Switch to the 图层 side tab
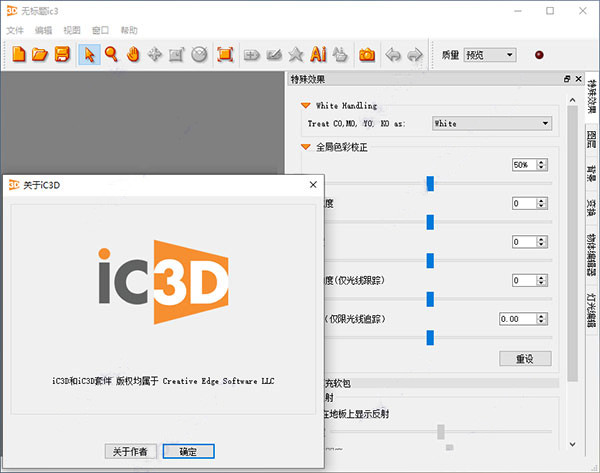600x473 pixels. tap(592, 139)
